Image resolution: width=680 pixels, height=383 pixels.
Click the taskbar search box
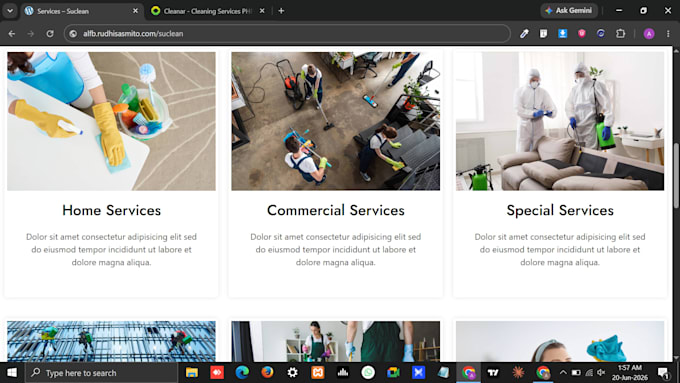pyautogui.click(x=101, y=373)
